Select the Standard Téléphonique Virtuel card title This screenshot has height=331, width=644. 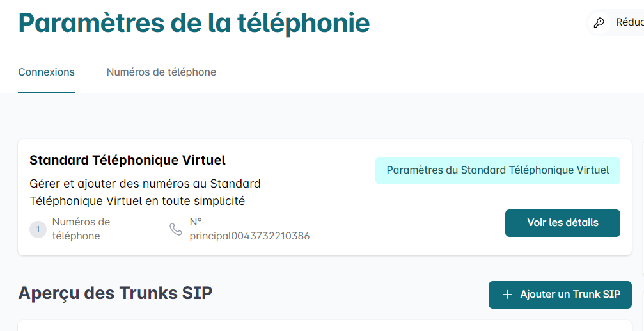128,160
